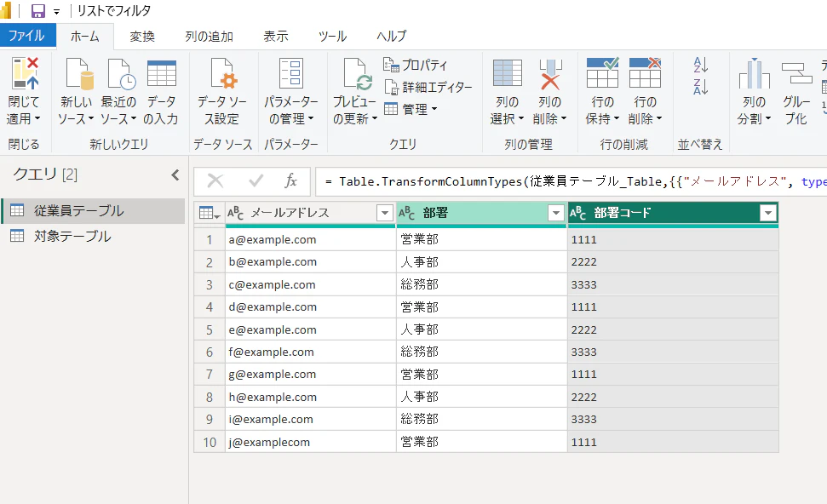Open the Recent Sources icon
This screenshot has height=504, width=827.
(121, 74)
